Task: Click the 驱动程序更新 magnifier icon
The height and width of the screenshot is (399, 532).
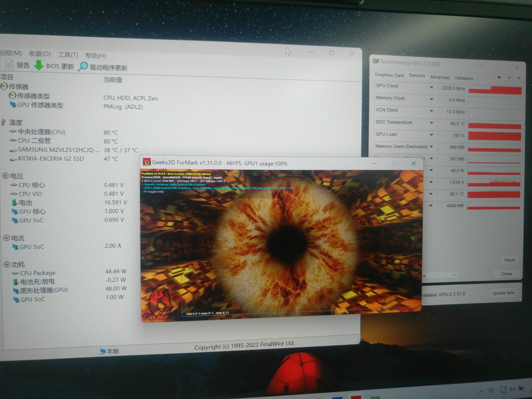Action: (83, 66)
